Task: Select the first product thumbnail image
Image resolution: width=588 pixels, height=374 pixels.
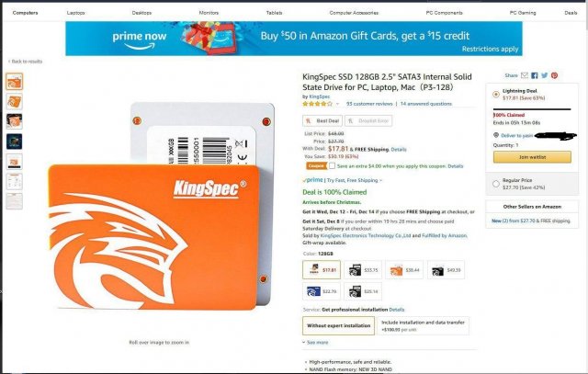Action: (x=15, y=82)
